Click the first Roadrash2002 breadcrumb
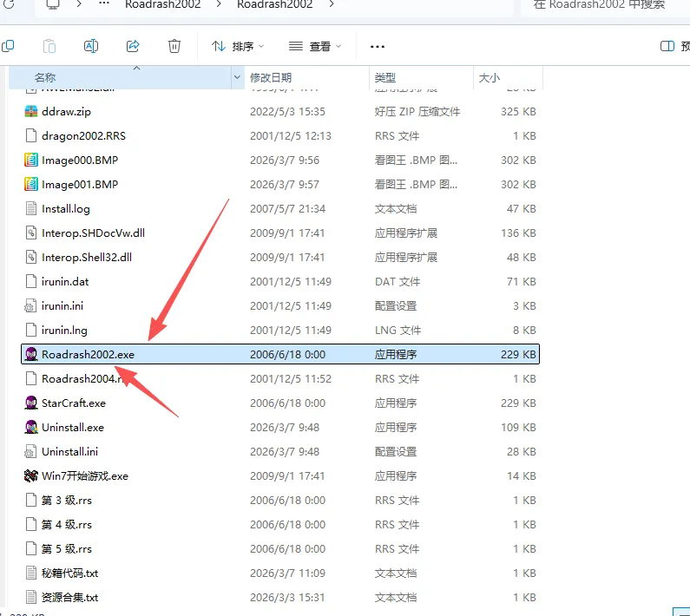This screenshot has width=690, height=616. click(x=163, y=4)
